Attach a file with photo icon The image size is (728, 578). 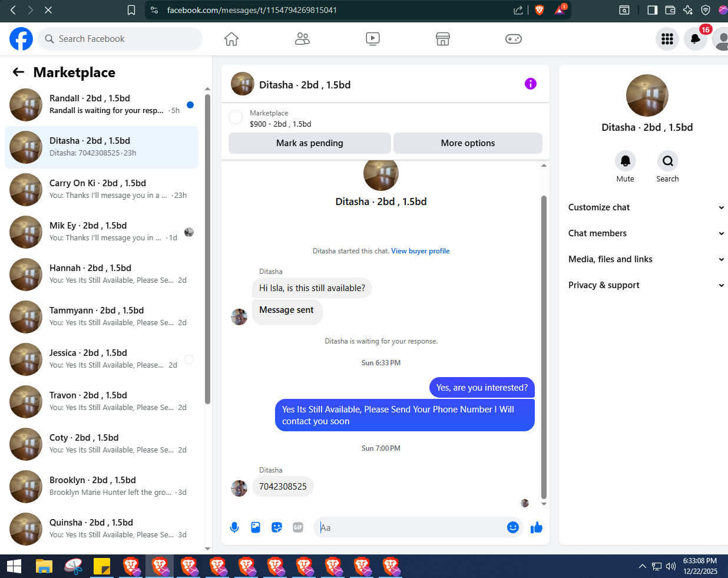point(256,527)
